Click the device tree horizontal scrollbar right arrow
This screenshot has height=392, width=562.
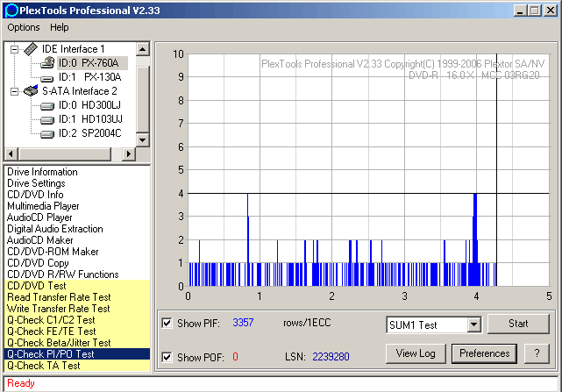129,154
